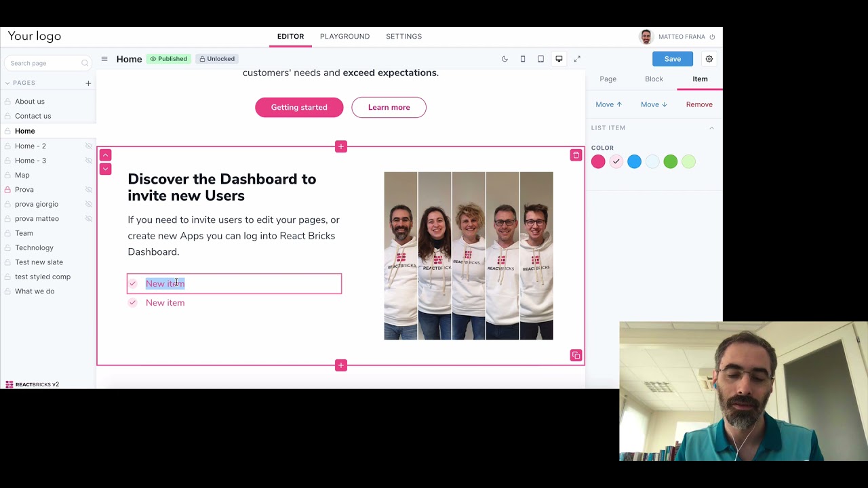The image size is (868, 488).
Task: Open the Technology page
Action: pos(34,248)
